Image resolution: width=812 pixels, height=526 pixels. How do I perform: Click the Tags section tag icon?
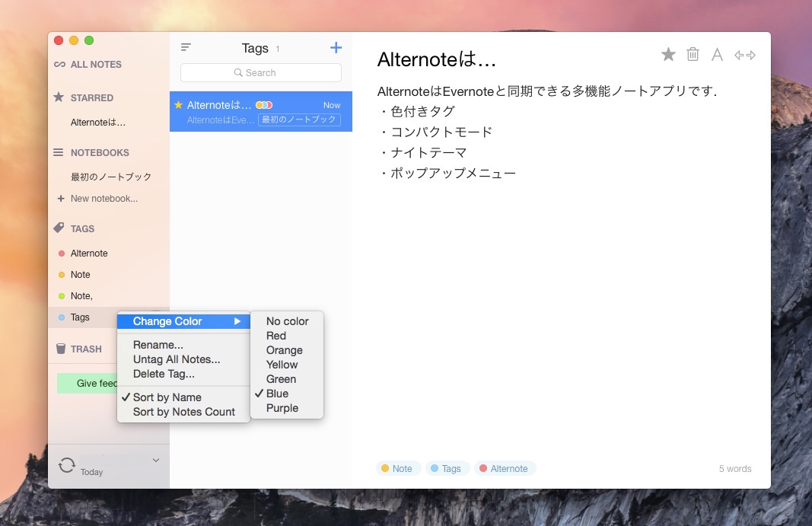click(x=59, y=228)
